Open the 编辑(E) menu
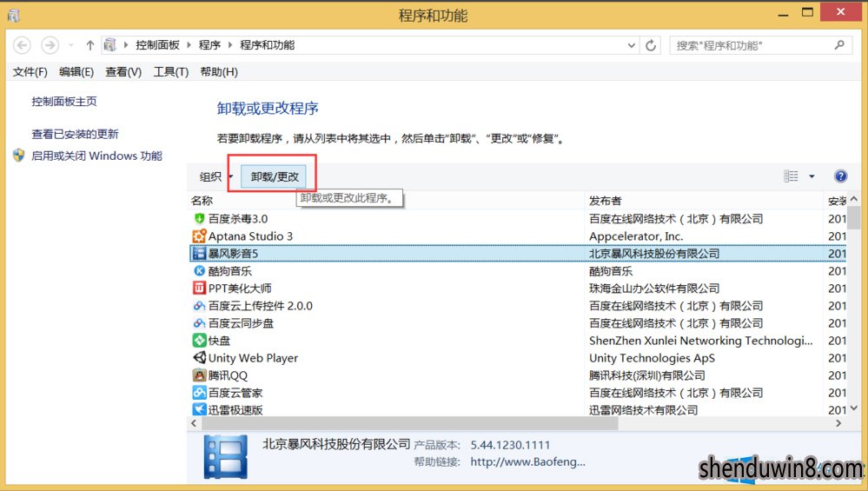The width and height of the screenshot is (868, 491). tap(76, 72)
